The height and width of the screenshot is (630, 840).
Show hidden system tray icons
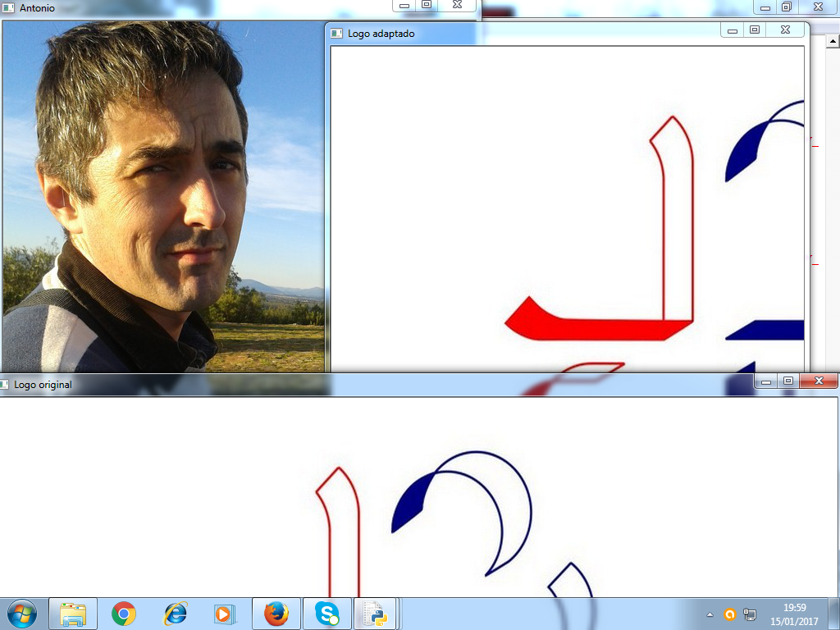(x=710, y=614)
